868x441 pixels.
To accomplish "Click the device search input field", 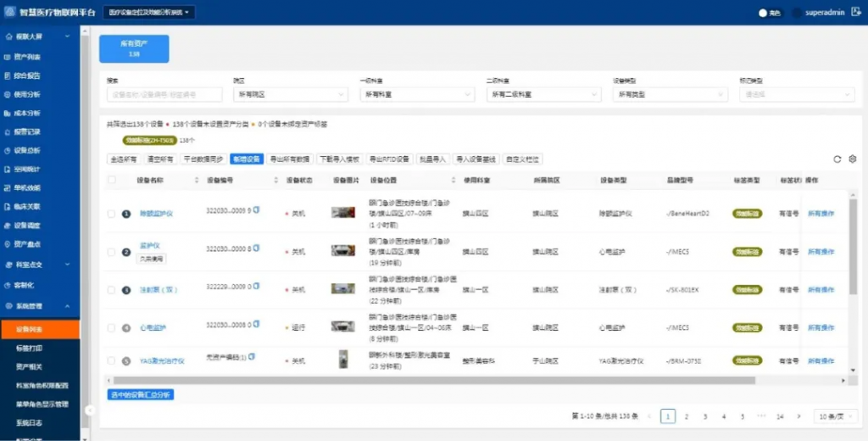I will pyautogui.click(x=164, y=95).
